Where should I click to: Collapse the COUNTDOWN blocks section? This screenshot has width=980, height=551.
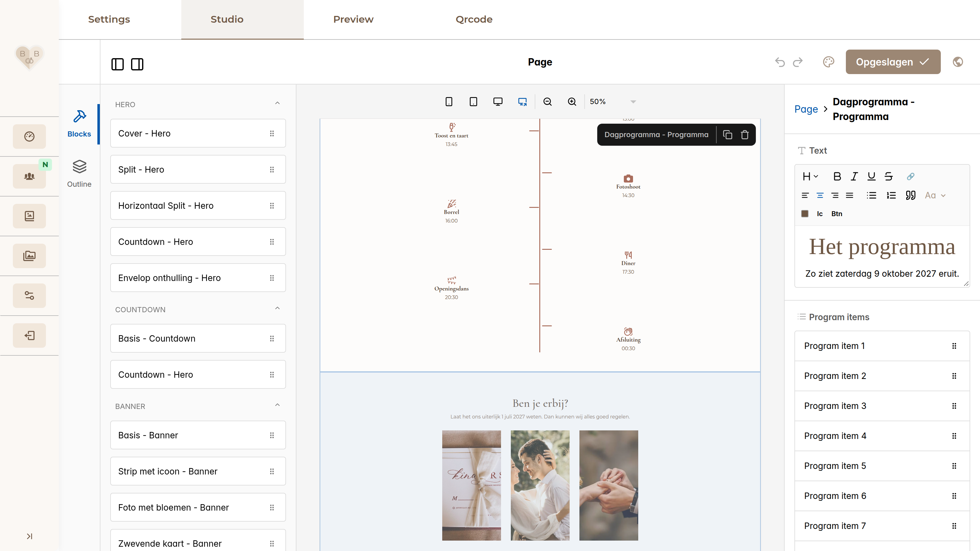[x=277, y=308]
